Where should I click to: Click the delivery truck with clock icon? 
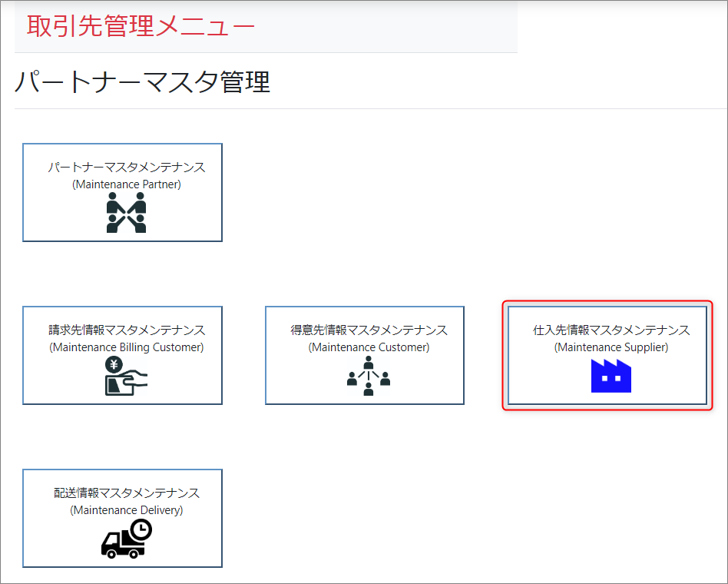coord(126,539)
